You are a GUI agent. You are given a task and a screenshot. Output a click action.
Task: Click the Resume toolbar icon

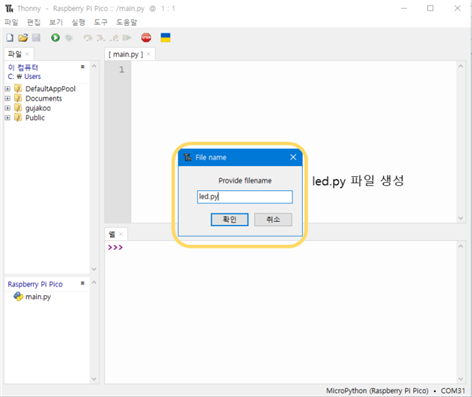tap(127, 38)
